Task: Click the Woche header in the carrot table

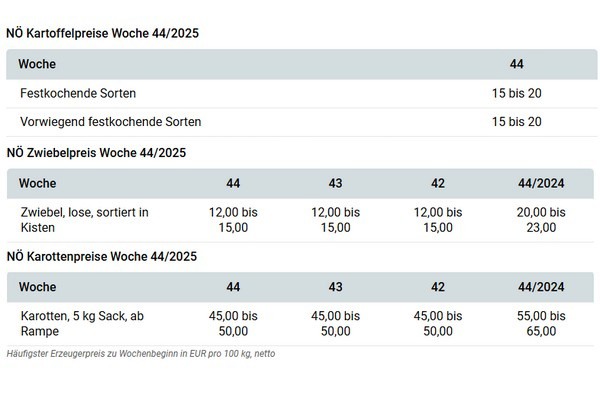Action: point(37,287)
